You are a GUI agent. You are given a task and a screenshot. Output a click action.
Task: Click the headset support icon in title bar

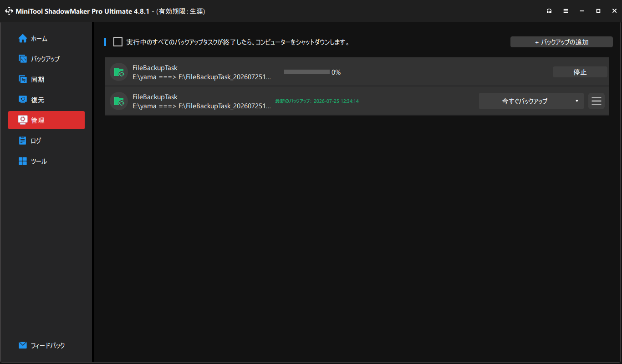(549, 11)
